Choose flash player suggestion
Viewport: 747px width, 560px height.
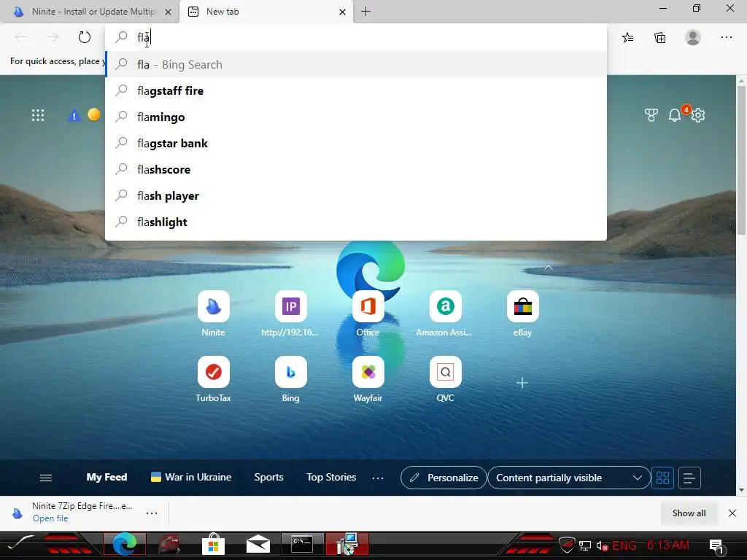click(x=356, y=195)
